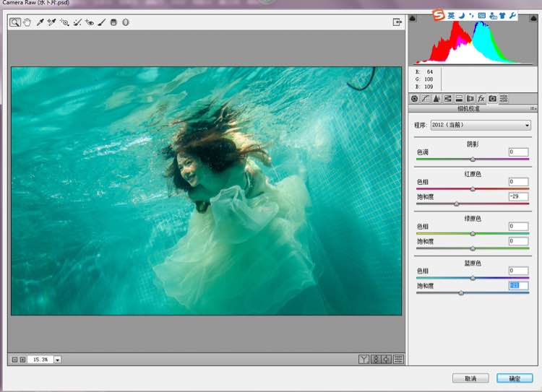Toggle full screen mode icon
The height and width of the screenshot is (392, 542).
[397, 22]
